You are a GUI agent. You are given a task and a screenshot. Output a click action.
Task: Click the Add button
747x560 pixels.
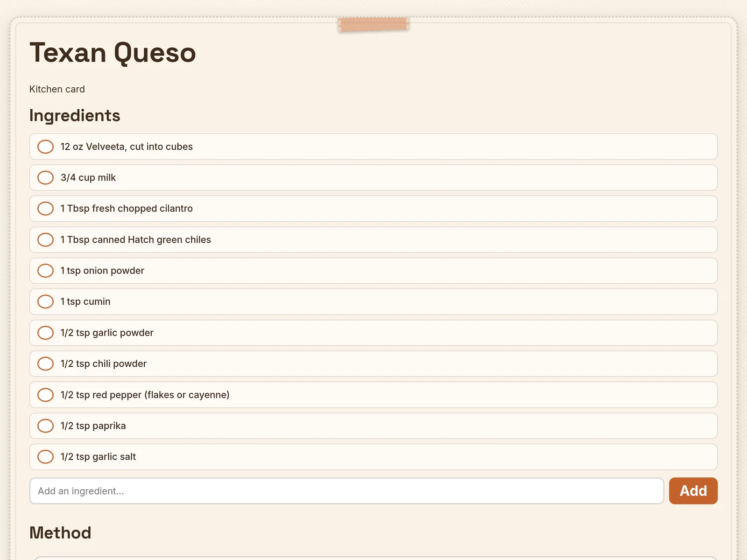[x=693, y=491]
